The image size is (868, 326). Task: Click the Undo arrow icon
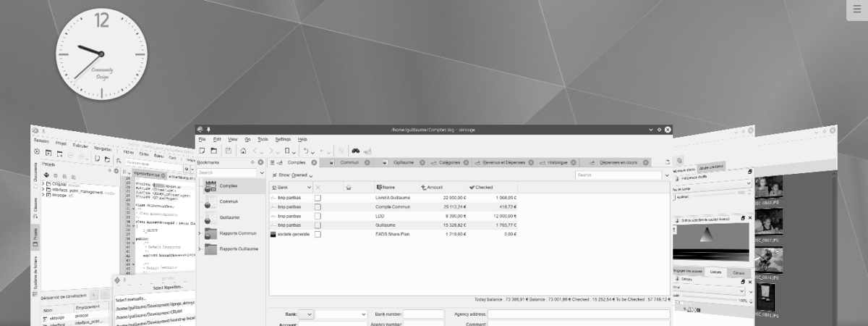pyautogui.click(x=306, y=151)
